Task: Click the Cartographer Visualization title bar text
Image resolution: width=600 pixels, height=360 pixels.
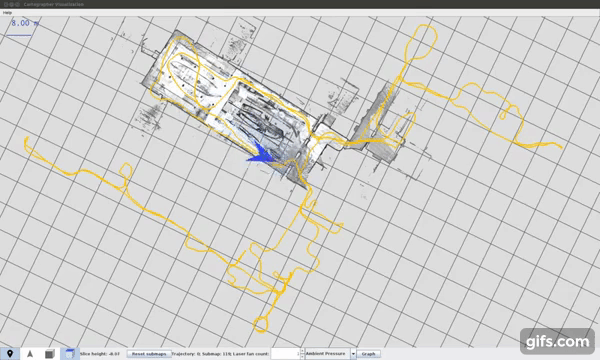Action: 54,4
